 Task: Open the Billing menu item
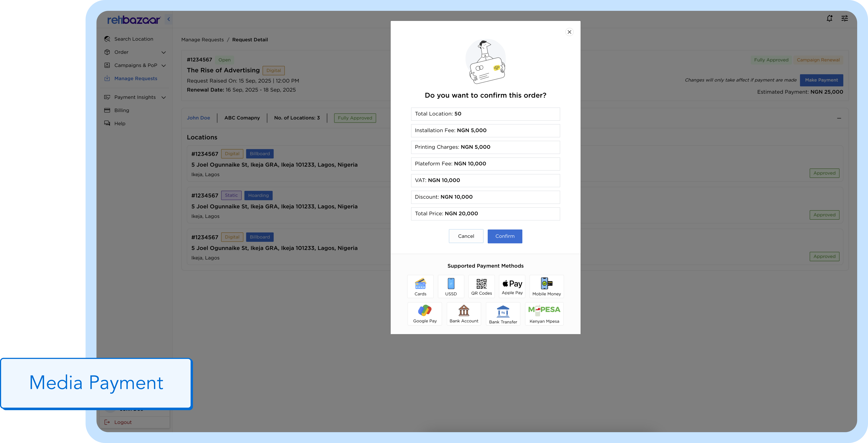(x=122, y=110)
